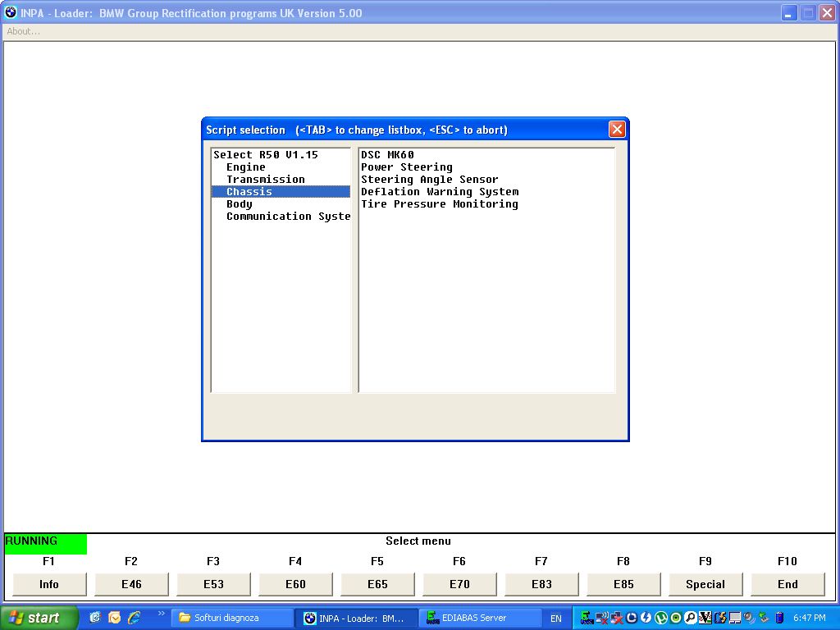
Task: Open the Windows Start menu
Action: [x=39, y=618]
